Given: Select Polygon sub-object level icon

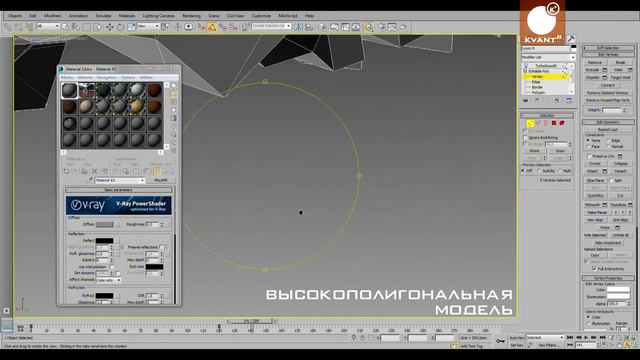Looking at the screenshot, I should click(x=554, y=123).
